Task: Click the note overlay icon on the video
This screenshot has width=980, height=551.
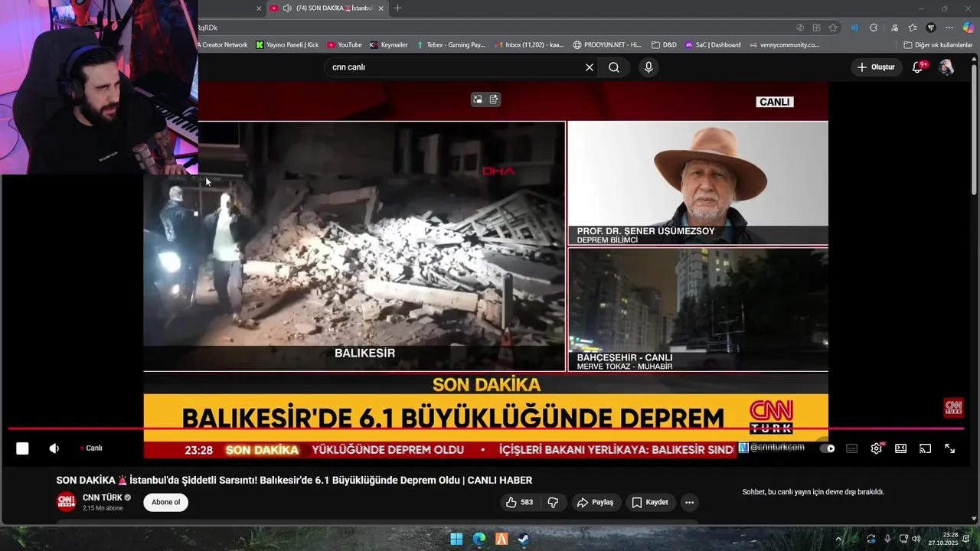Action: pos(494,99)
